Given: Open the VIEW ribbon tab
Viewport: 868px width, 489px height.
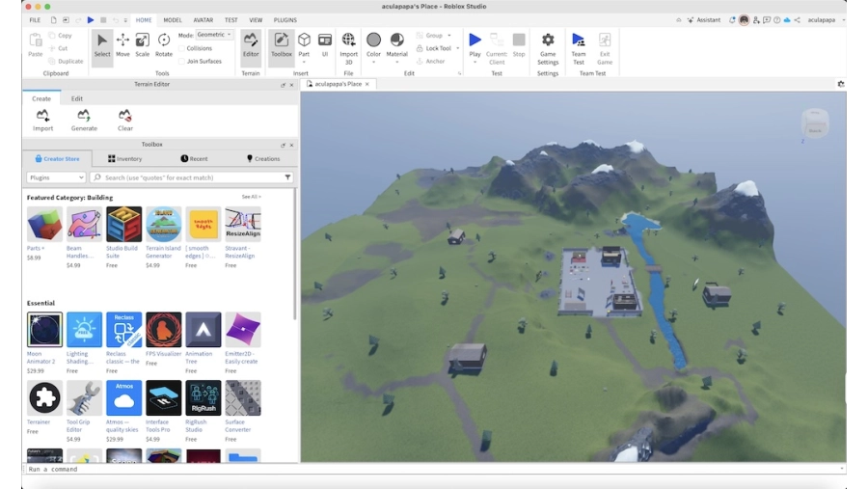Looking at the screenshot, I should click(256, 20).
